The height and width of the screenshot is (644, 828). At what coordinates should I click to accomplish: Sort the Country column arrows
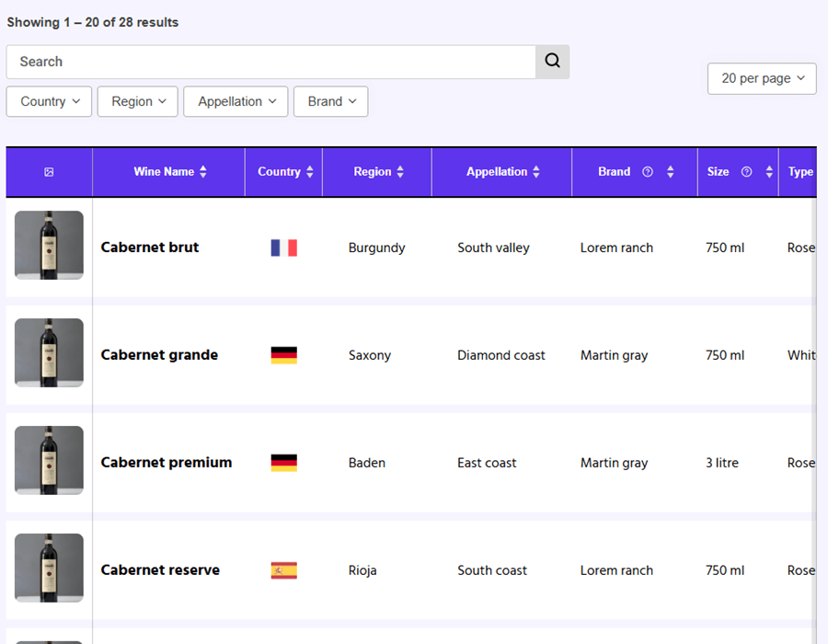pyautogui.click(x=310, y=171)
